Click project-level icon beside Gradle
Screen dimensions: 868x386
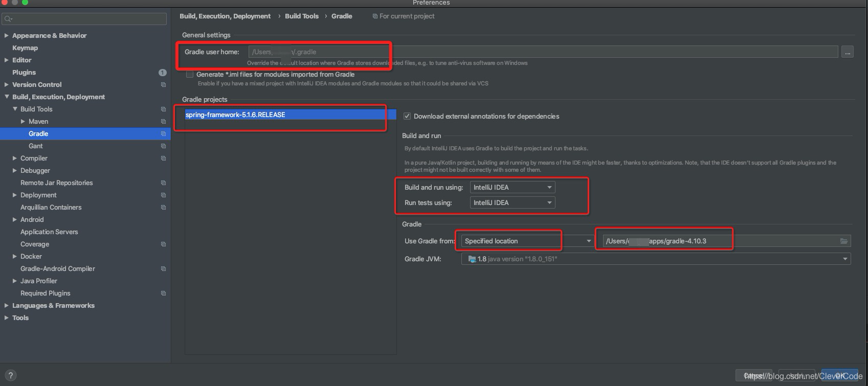163,133
